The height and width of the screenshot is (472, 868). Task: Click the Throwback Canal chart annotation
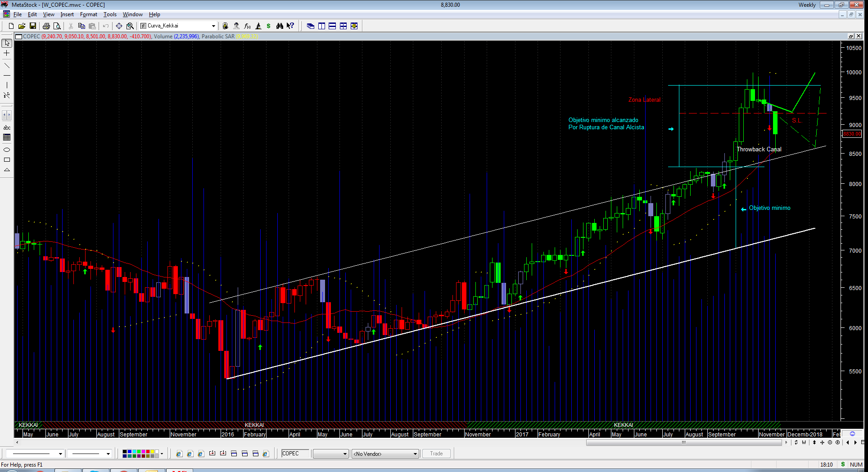(759, 150)
